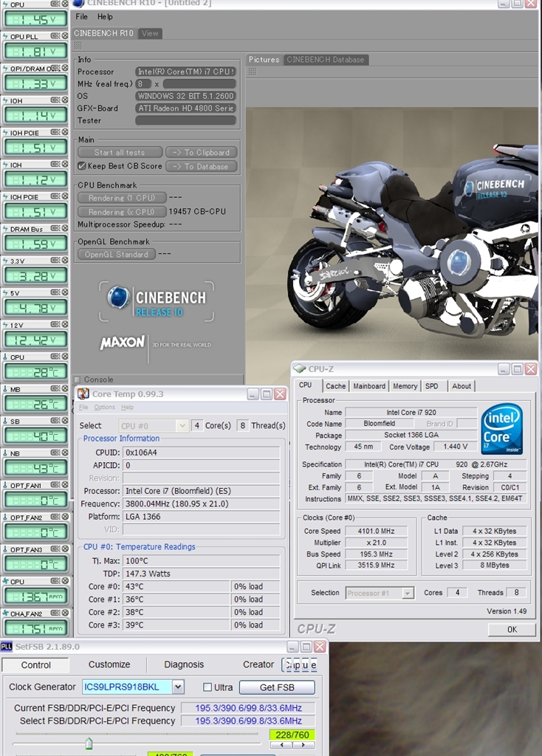Toggle Keep Best CB Score checkbox
This screenshot has height=756, width=542.
[82, 166]
